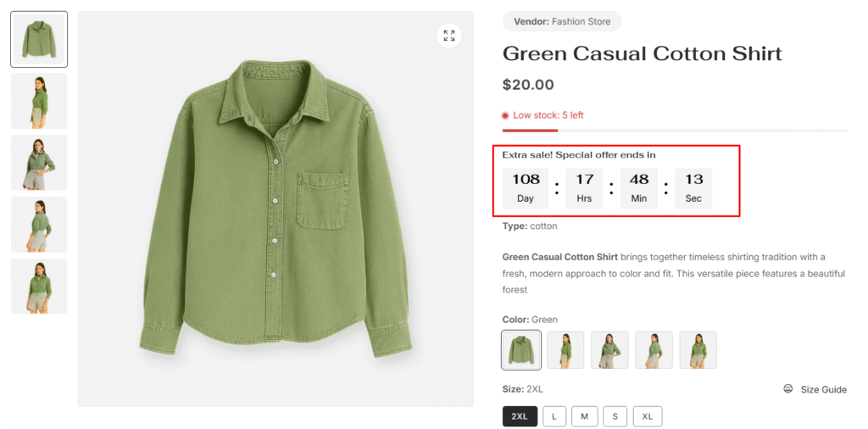Open the fullscreen image zoom icon
Image resolution: width=868 pixels, height=429 pixels.
[449, 36]
